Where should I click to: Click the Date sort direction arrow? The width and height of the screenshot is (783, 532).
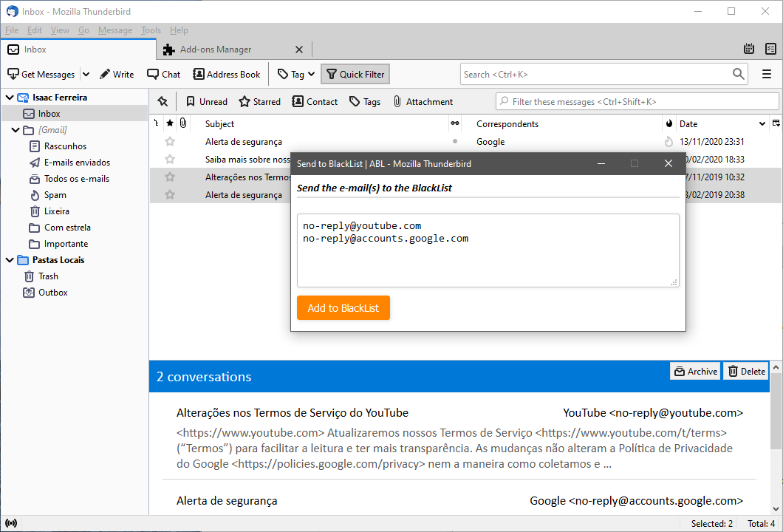tap(762, 124)
